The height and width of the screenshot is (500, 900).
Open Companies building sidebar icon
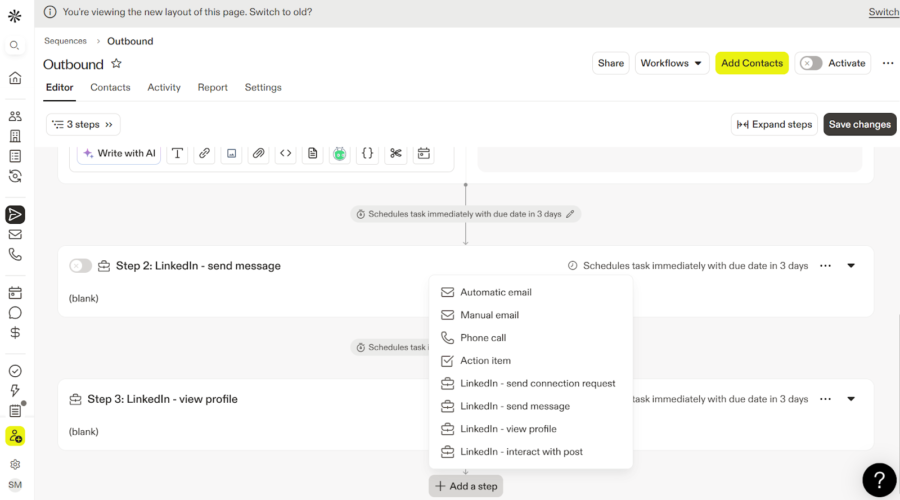15,136
